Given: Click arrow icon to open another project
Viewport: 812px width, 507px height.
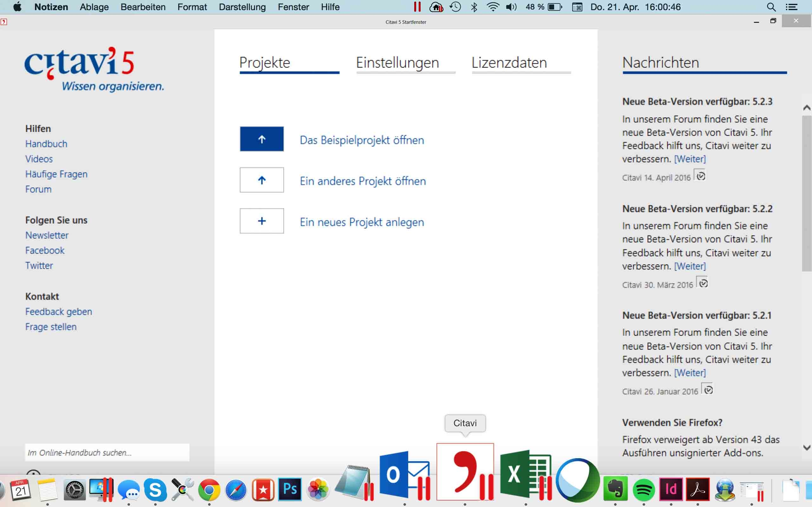Looking at the screenshot, I should click(261, 180).
